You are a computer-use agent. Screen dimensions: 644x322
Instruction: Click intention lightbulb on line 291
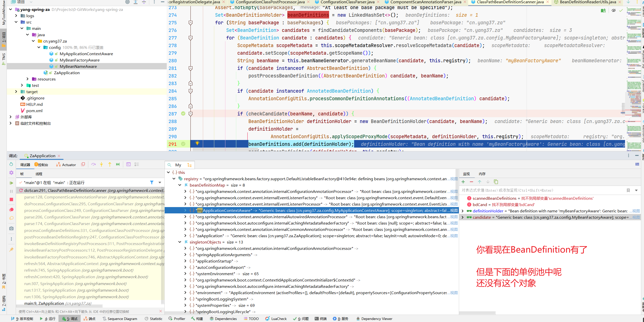click(197, 143)
